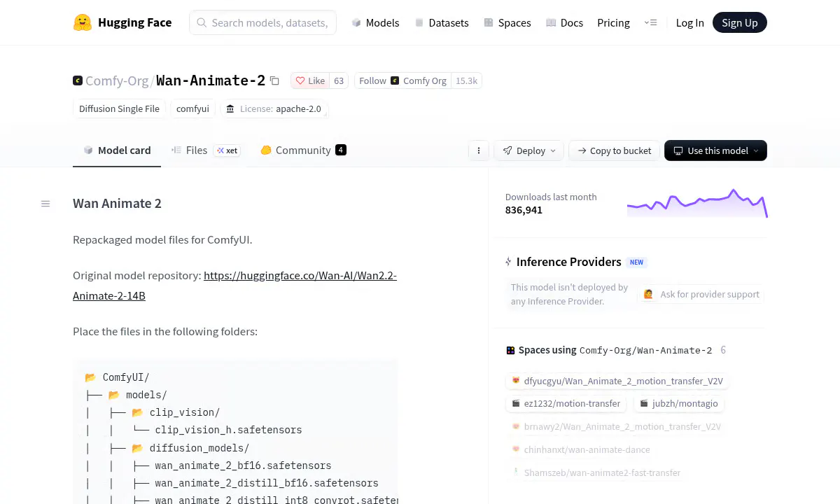Click the NEW badge by Inference Providers
The height and width of the screenshot is (504, 840).
coord(636,262)
